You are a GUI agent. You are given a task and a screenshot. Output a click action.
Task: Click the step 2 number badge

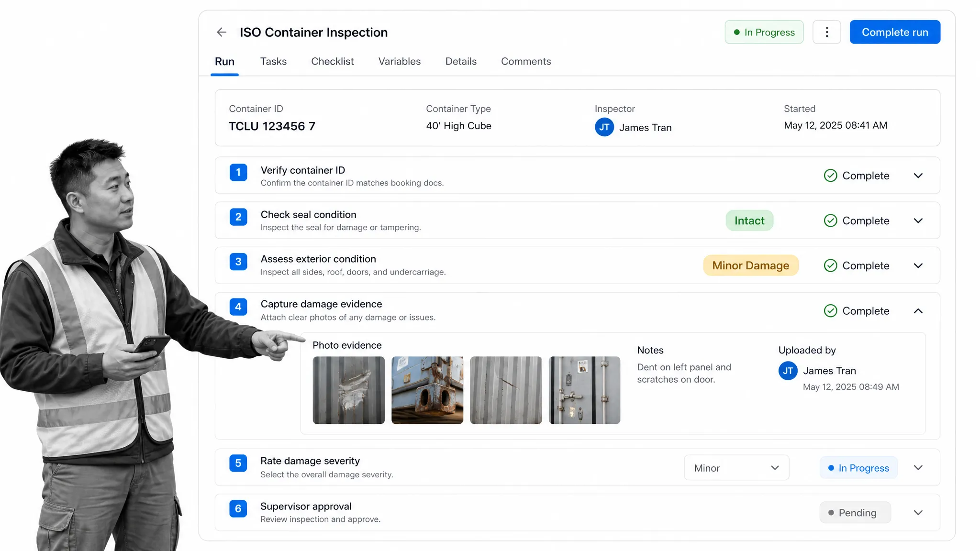tap(238, 217)
